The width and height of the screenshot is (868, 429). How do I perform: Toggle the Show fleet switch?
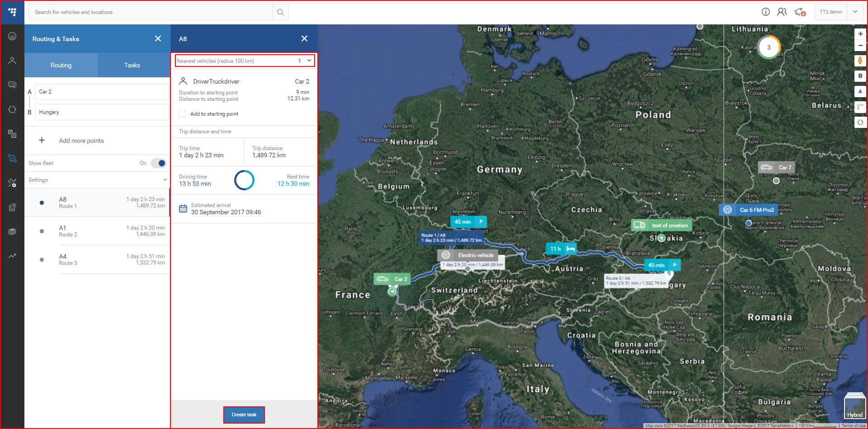(158, 163)
